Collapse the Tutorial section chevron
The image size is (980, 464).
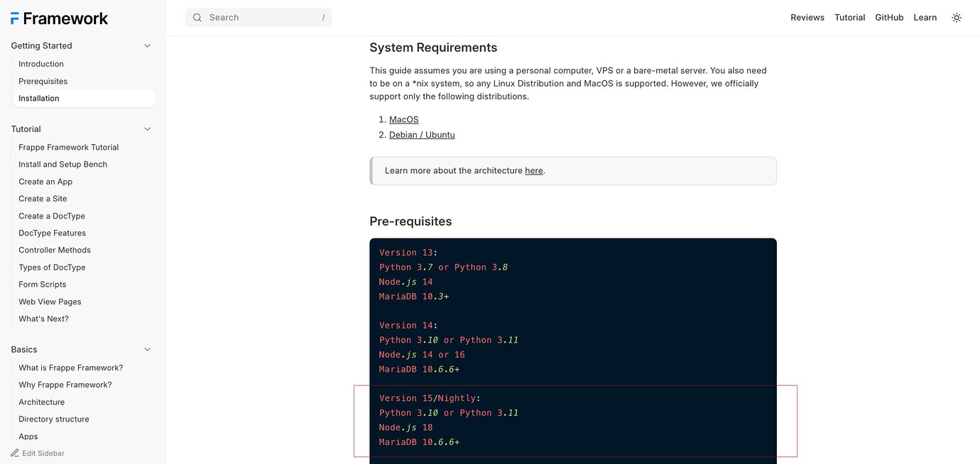147,128
